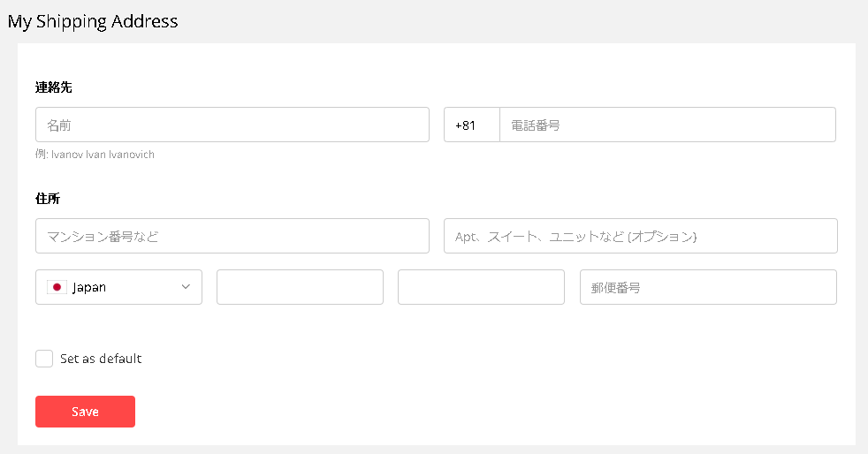Click the My Shipping Address heading
868x454 pixels.
point(93,21)
